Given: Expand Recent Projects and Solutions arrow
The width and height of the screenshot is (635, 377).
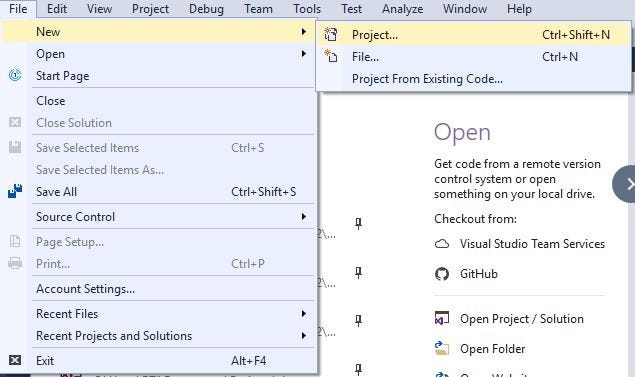Looking at the screenshot, I should click(x=304, y=335).
